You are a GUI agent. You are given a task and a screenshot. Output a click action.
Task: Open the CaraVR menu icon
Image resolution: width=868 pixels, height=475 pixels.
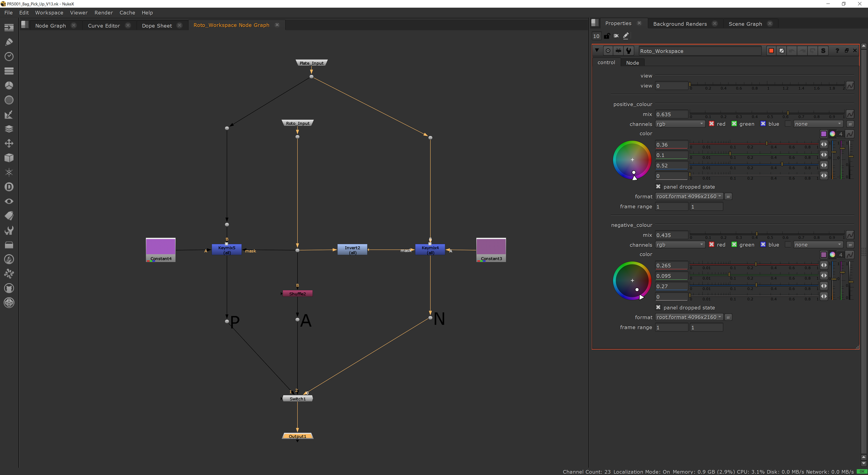click(9, 303)
